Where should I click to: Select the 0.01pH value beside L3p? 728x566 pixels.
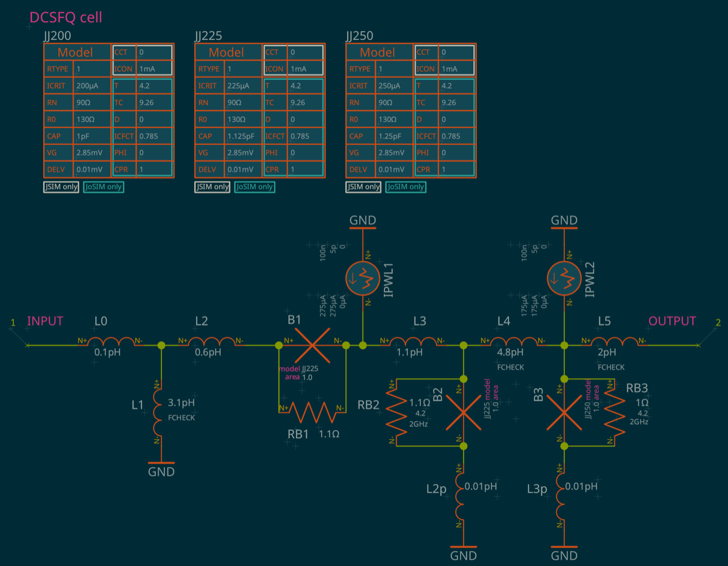(x=581, y=487)
